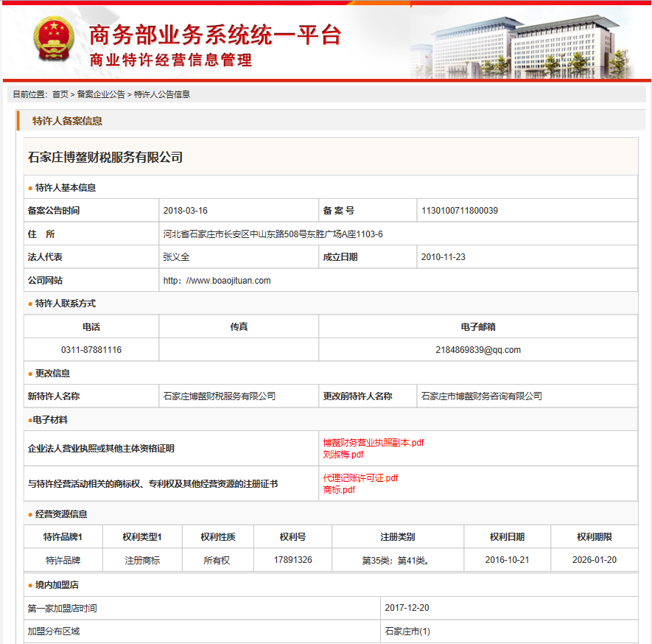Click the company website URL boaojituan.com
Screen dimensions: 652x644
[217, 281]
